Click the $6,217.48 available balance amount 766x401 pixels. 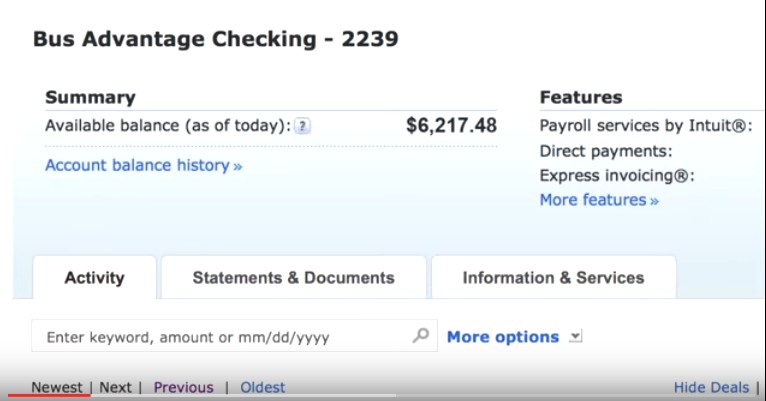tap(451, 126)
